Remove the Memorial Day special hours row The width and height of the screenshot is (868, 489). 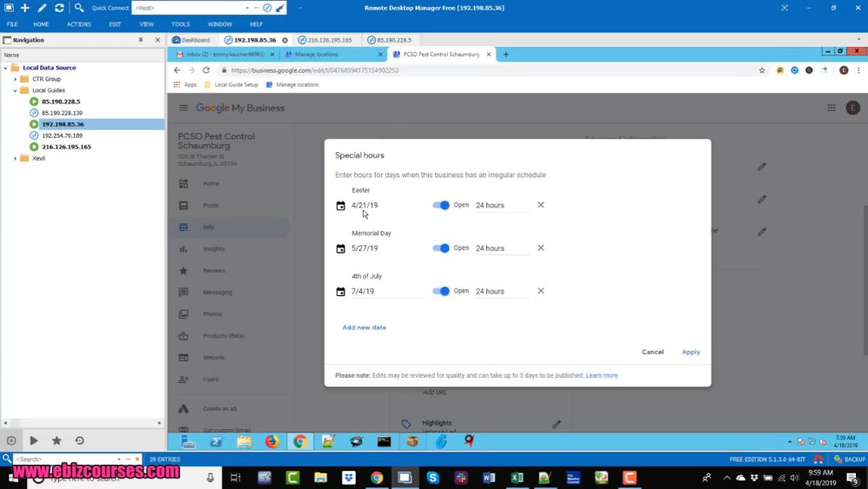click(x=541, y=248)
